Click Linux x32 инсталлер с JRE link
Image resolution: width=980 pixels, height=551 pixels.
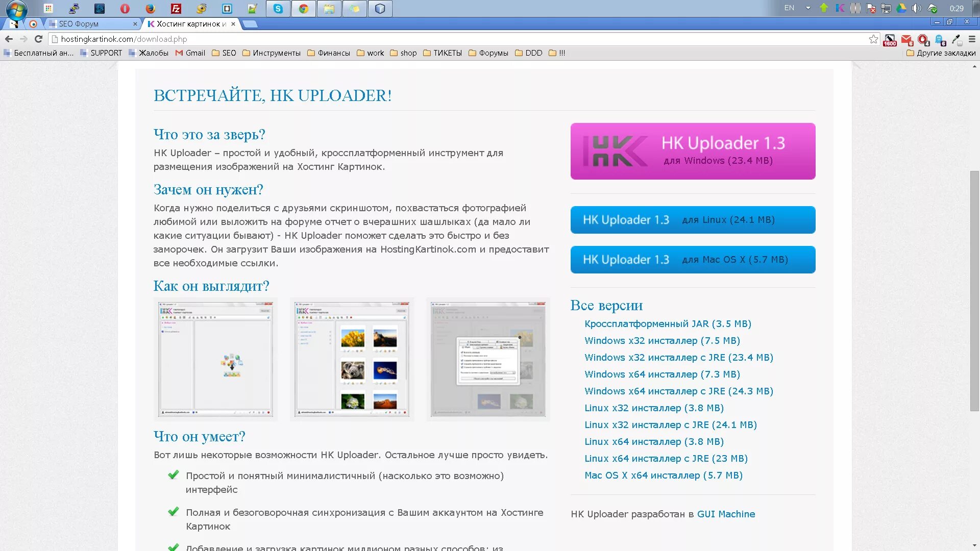click(x=671, y=425)
